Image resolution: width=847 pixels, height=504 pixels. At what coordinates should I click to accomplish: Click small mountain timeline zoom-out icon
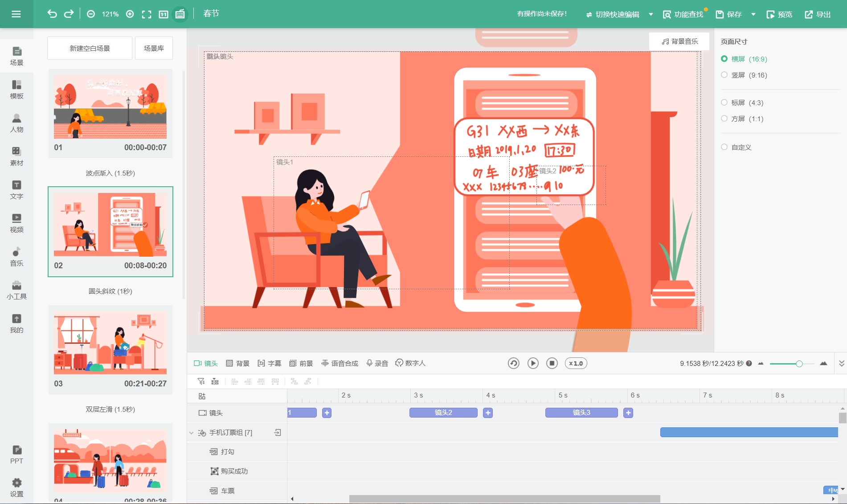click(761, 363)
